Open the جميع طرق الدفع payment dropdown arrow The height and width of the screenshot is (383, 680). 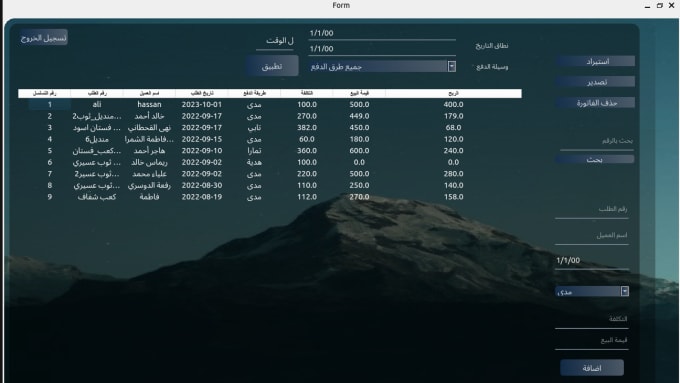tap(451, 66)
